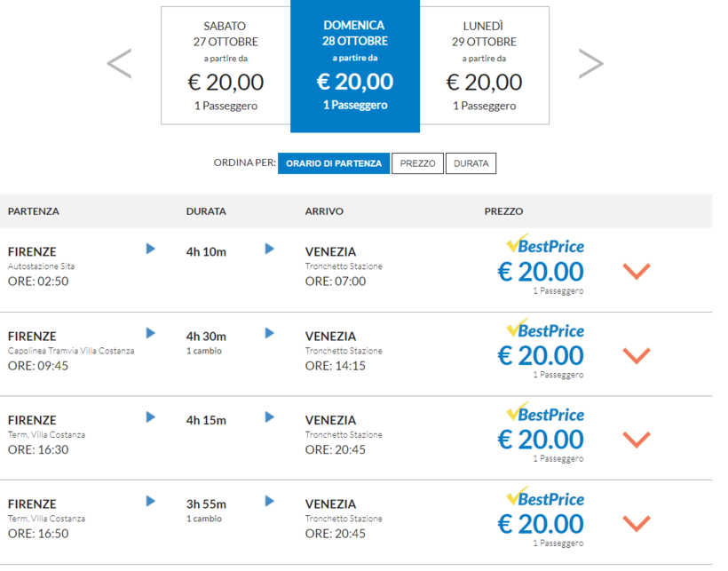Viewport: 728px width, 571px height.
Task: Select Domenica 28 Ottobre date tab
Action: point(355,67)
